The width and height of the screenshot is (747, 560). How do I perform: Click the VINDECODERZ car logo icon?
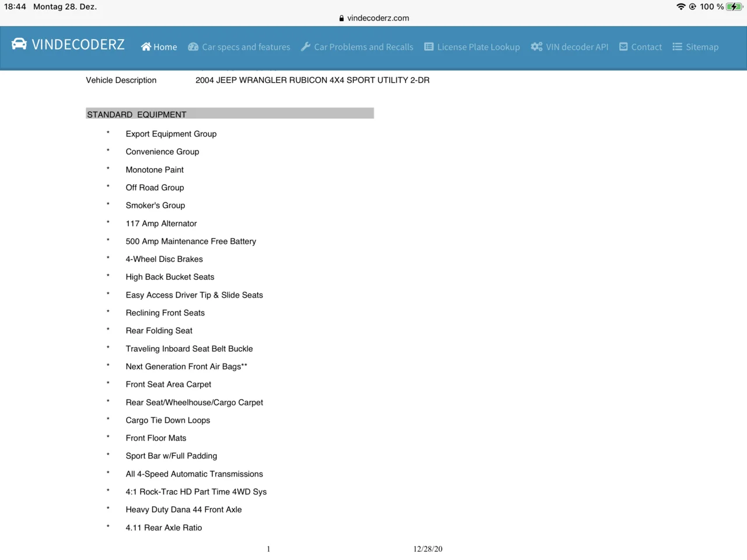[19, 44]
